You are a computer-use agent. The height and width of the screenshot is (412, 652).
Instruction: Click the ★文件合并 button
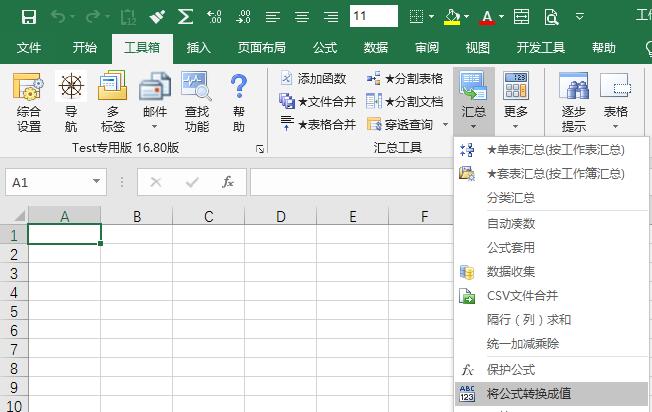coord(318,101)
